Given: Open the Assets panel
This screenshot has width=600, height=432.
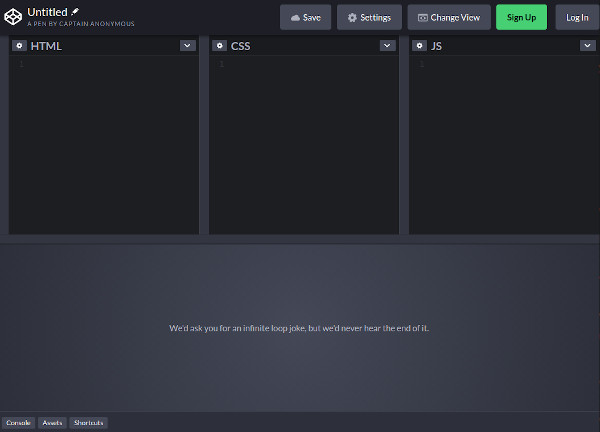Looking at the screenshot, I should tap(52, 423).
